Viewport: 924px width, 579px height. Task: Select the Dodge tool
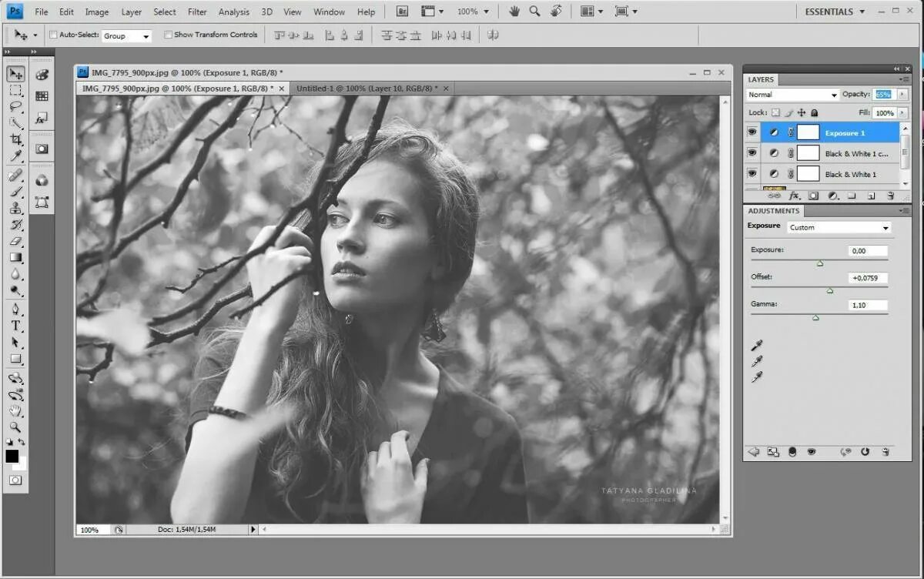coord(15,290)
